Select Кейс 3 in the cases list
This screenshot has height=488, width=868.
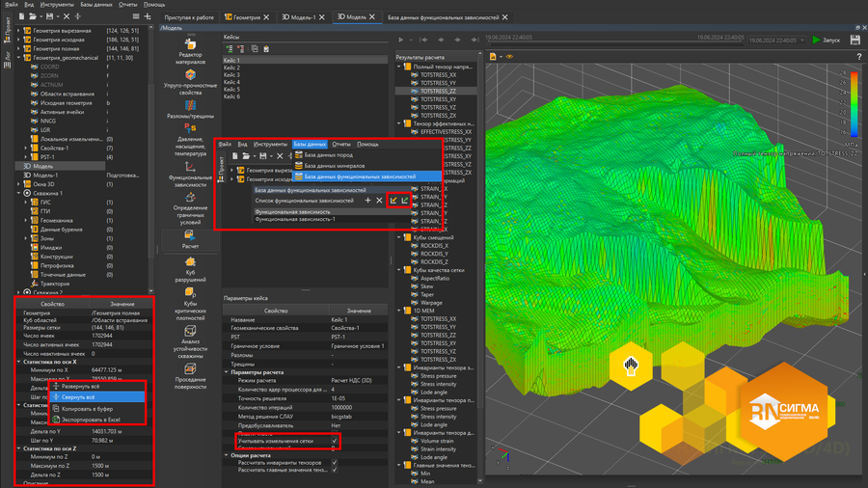(231, 75)
